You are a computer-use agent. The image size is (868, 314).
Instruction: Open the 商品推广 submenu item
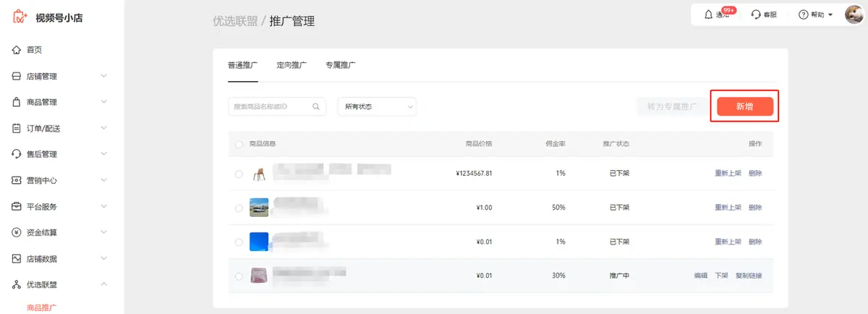click(41, 307)
